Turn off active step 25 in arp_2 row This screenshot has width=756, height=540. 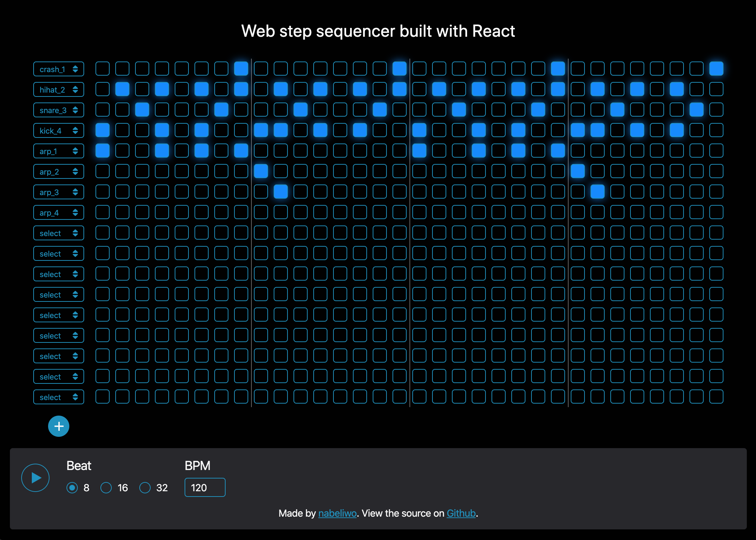(578, 171)
